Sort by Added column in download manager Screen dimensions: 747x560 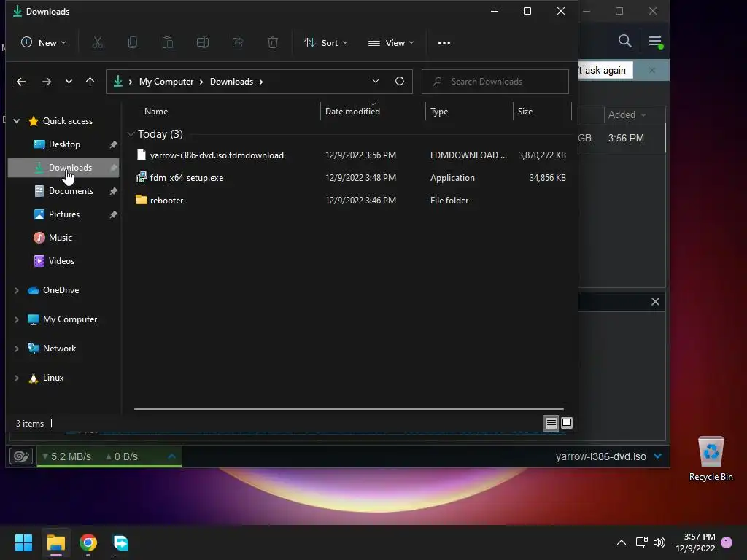(627, 114)
